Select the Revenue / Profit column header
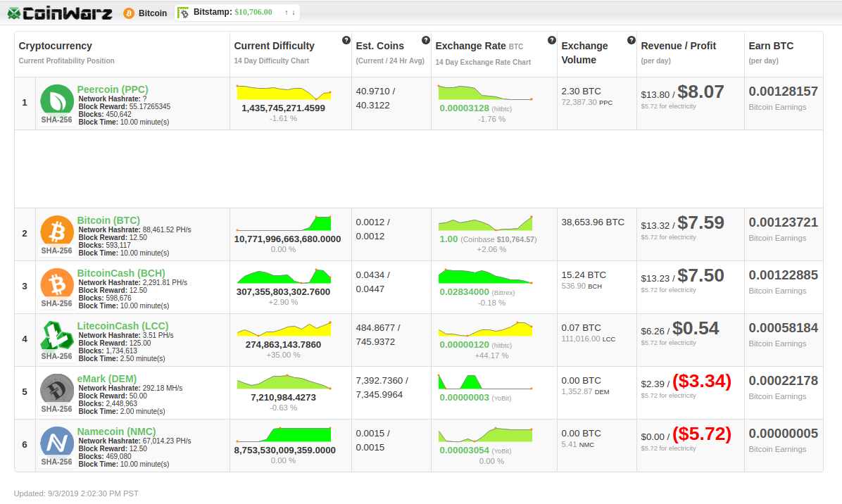This screenshot has width=842, height=504. pos(678,46)
